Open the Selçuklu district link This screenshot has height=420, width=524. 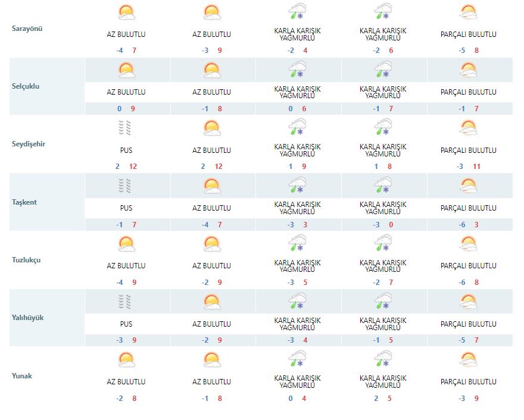tap(26, 86)
